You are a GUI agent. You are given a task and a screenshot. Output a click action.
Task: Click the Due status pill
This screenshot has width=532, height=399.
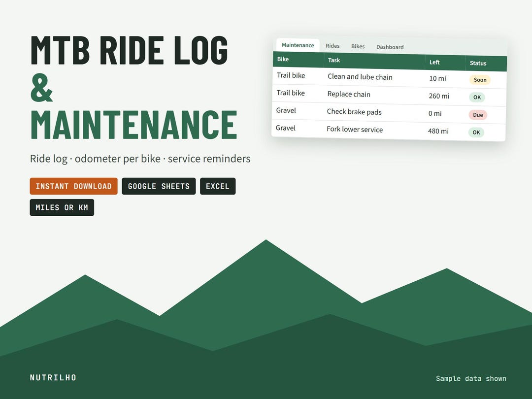[x=478, y=115]
